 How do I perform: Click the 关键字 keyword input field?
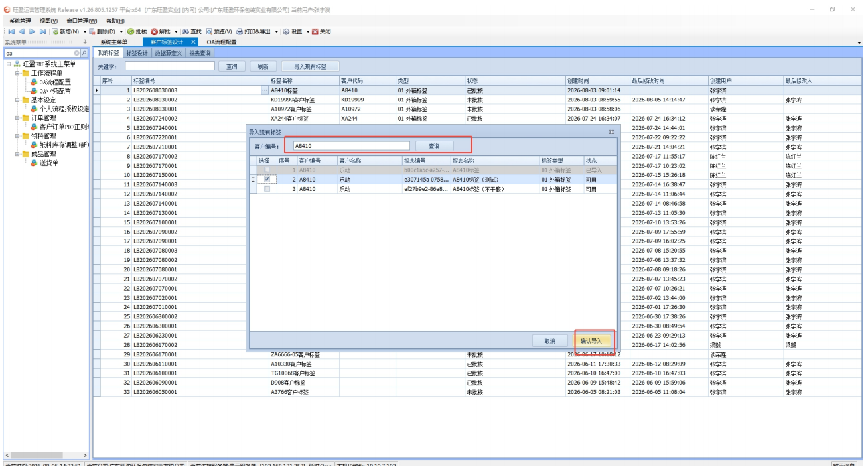(x=170, y=66)
